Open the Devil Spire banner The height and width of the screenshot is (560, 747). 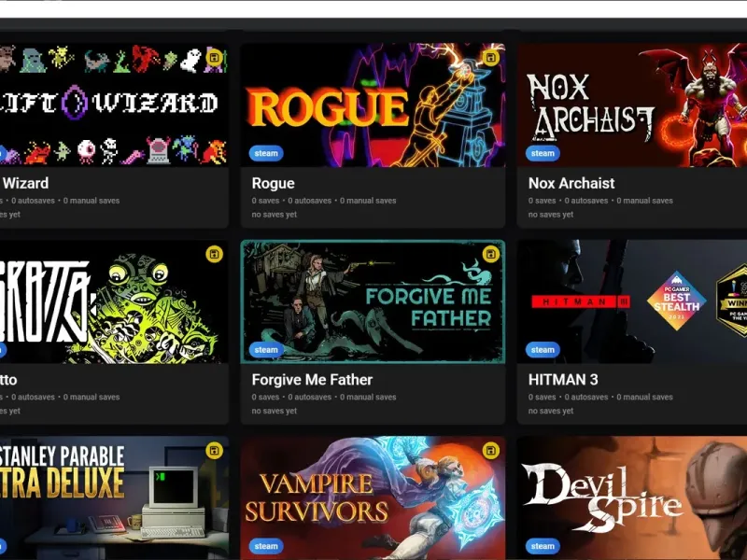632,498
